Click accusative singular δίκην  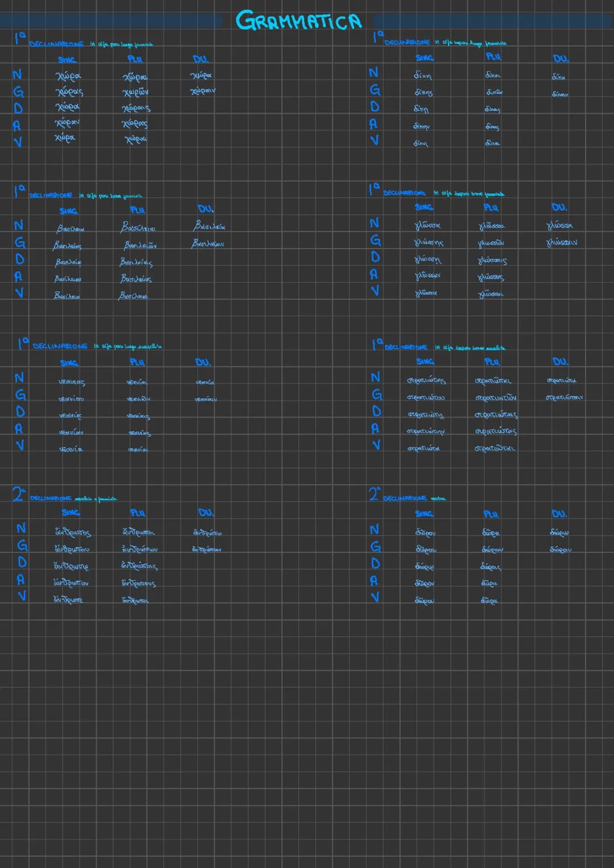421,126
